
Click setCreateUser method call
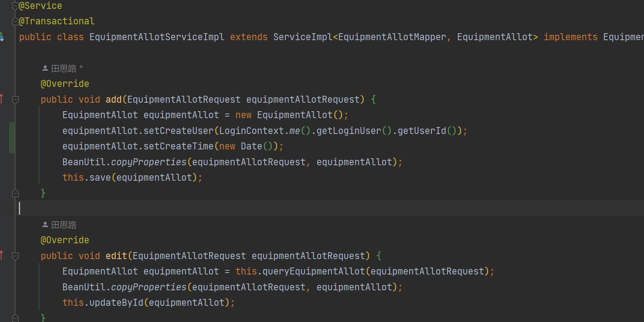pos(178,131)
